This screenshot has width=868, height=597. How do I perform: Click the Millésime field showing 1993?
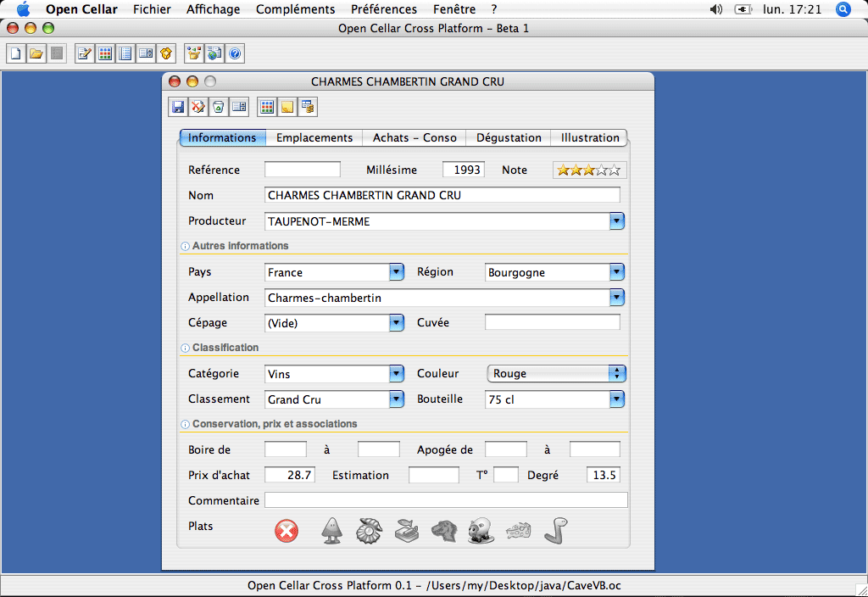464,170
